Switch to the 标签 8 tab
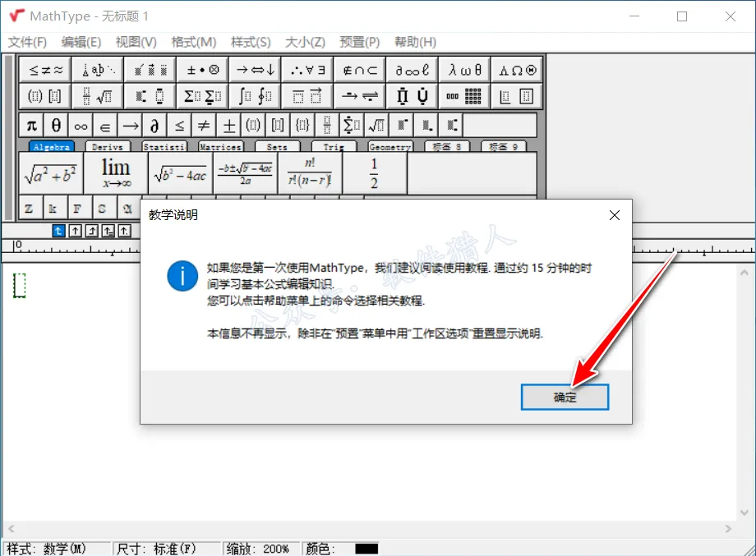Image resolution: width=756 pixels, height=556 pixels. 446,146
